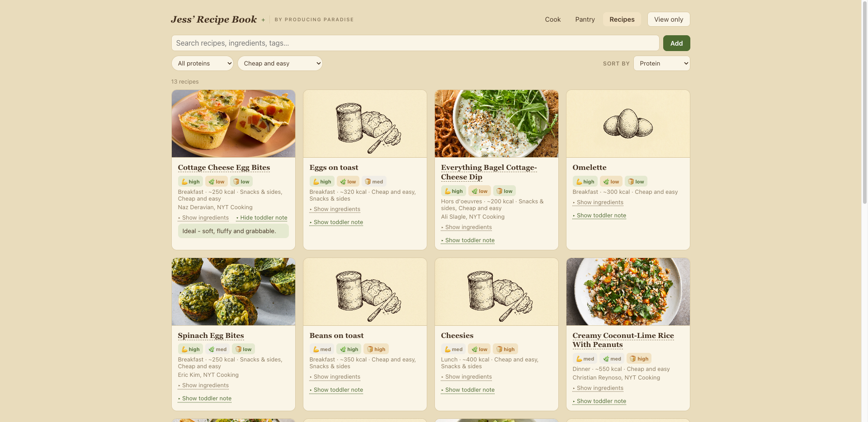Expand ingredients for Eggs on toast

[335, 209]
